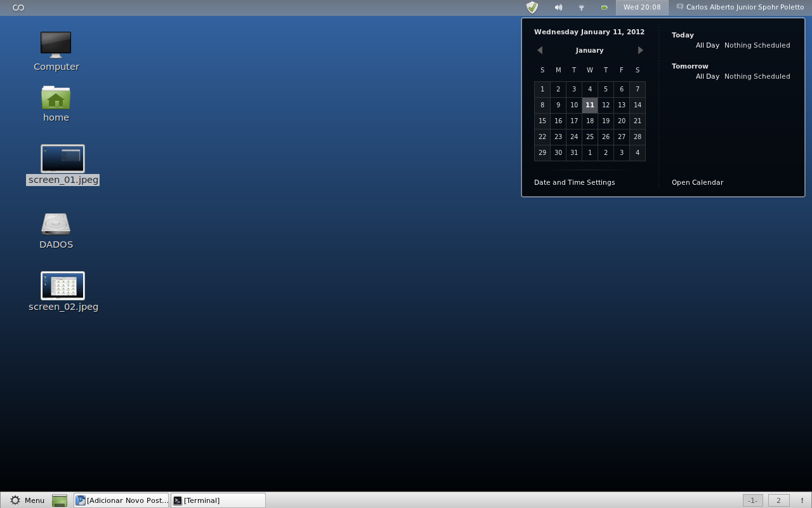Click the January month label

590,50
